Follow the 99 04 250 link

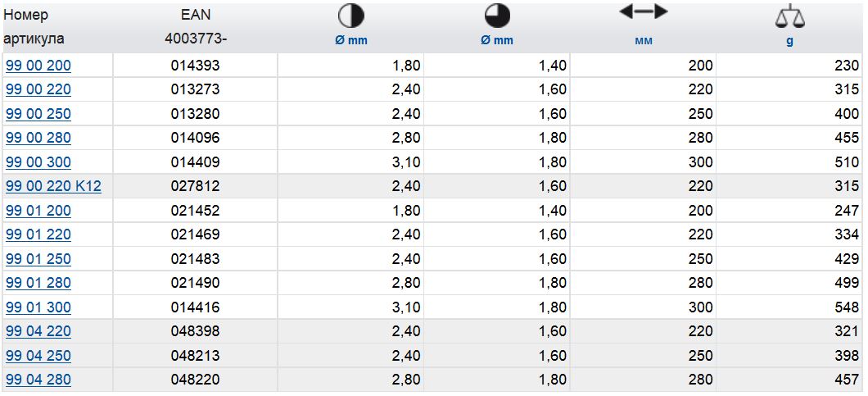[x=38, y=356]
